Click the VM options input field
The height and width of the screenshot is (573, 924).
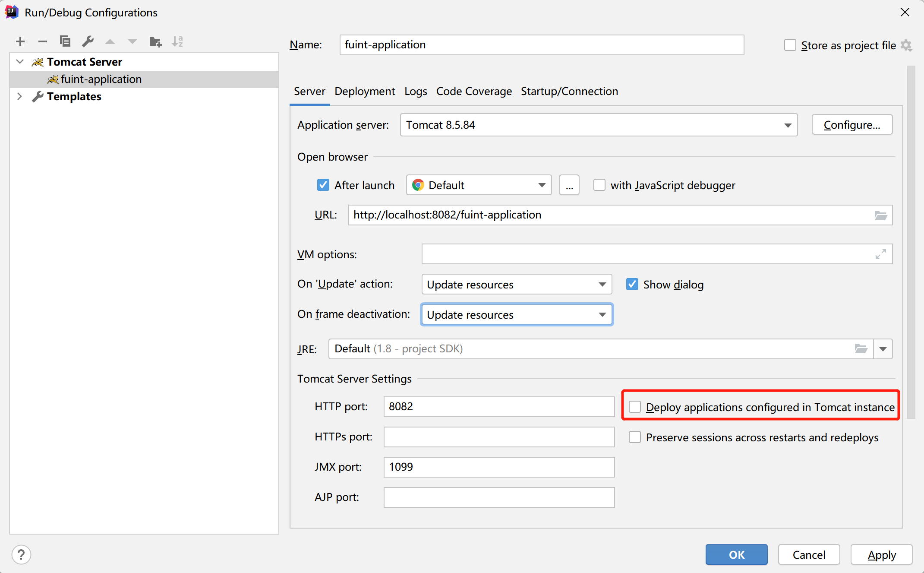tap(657, 254)
